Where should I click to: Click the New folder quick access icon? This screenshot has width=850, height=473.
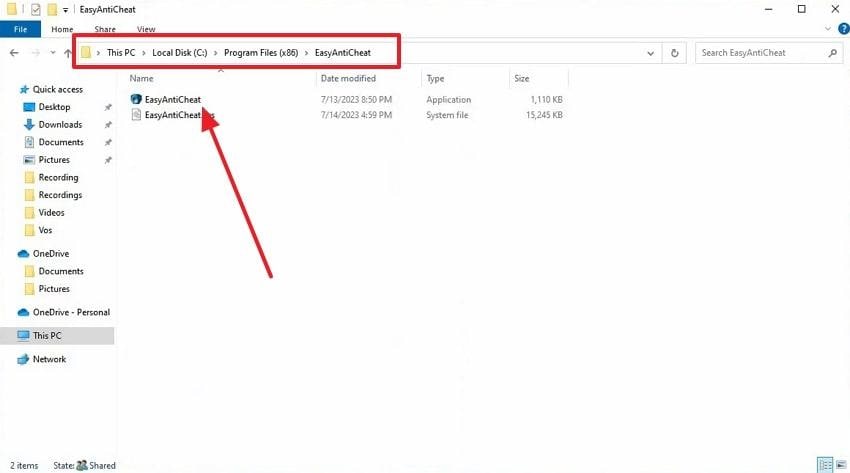pos(52,9)
